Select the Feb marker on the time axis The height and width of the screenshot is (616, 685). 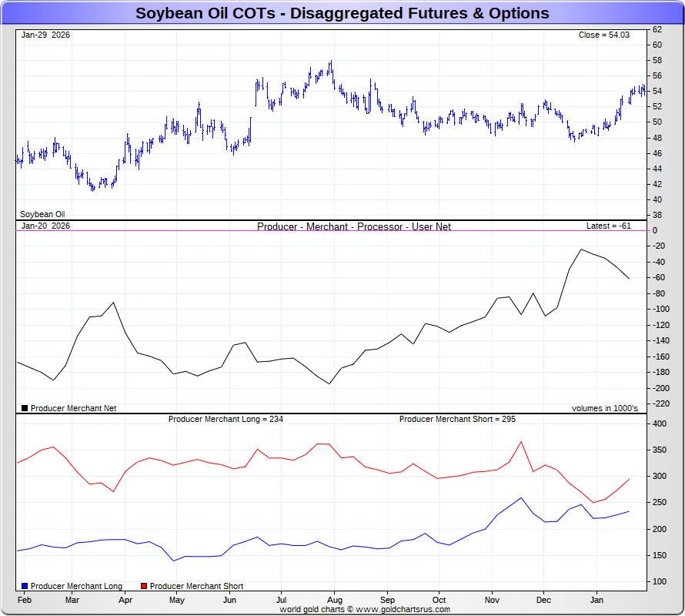25,599
